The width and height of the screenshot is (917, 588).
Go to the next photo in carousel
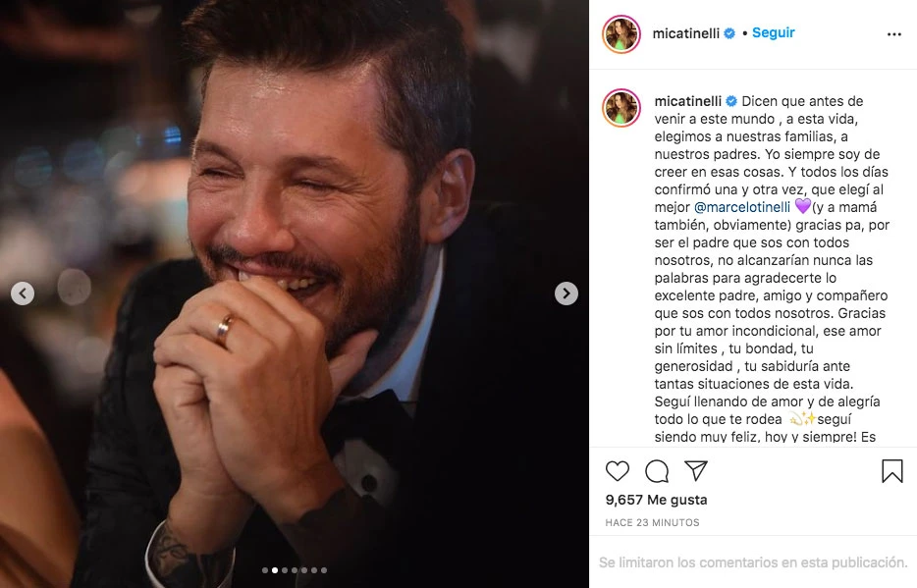click(x=566, y=293)
